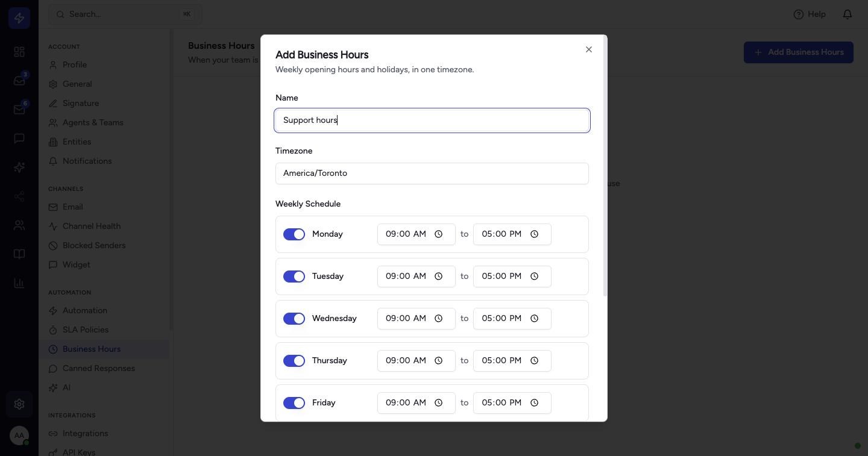
Task: Open the chat bubble icon in left rail
Action: 19,139
